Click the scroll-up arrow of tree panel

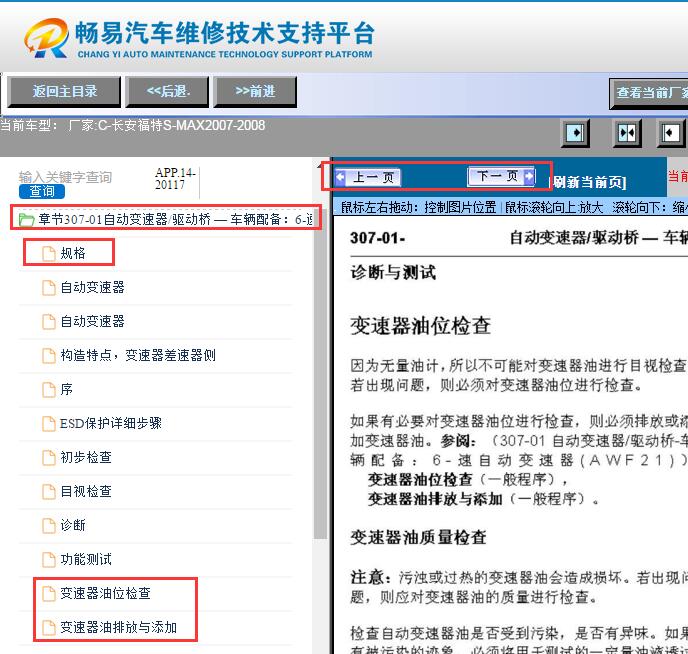click(321, 165)
